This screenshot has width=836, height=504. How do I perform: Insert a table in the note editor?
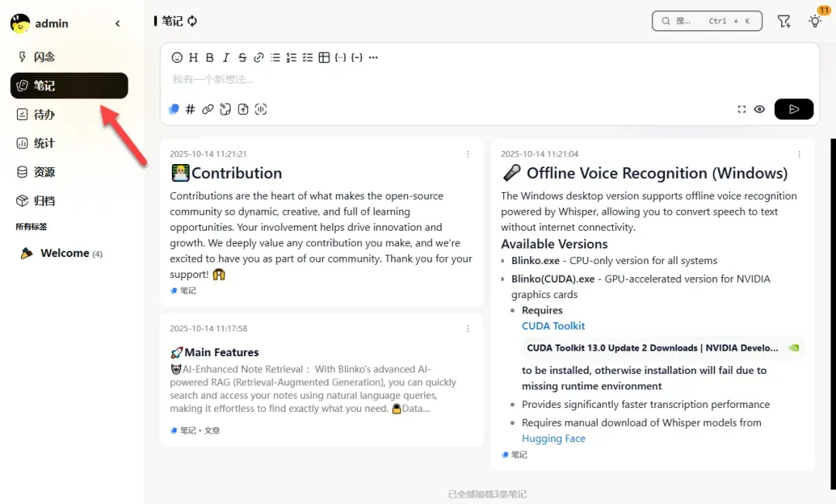click(324, 57)
